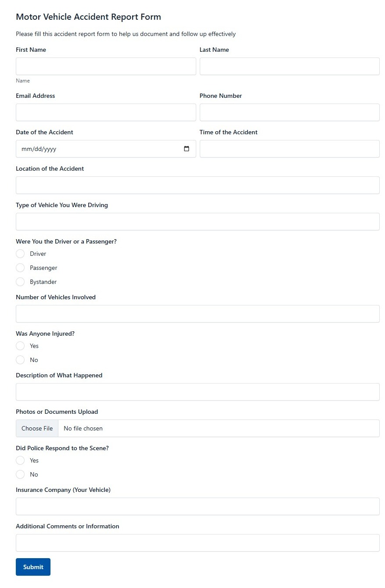Viewport: 385px width, 588px height.
Task: Select the Bystander radio button
Action: 20,282
